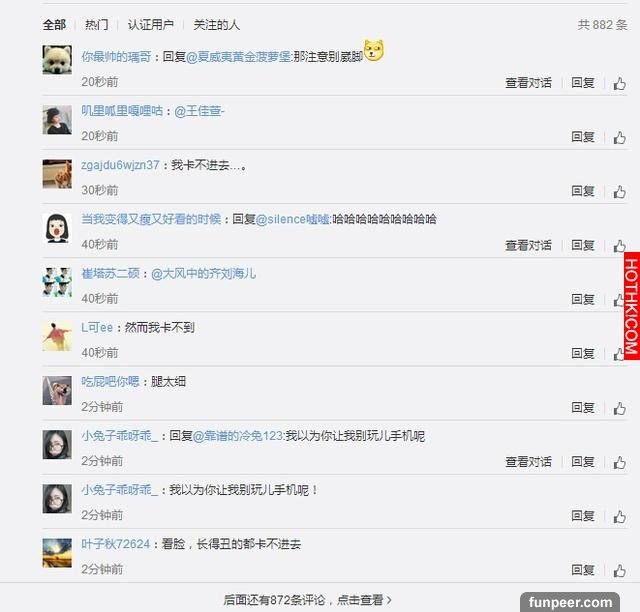Select the 认证用户 tab
This screenshot has height=612, width=640.
(151, 25)
